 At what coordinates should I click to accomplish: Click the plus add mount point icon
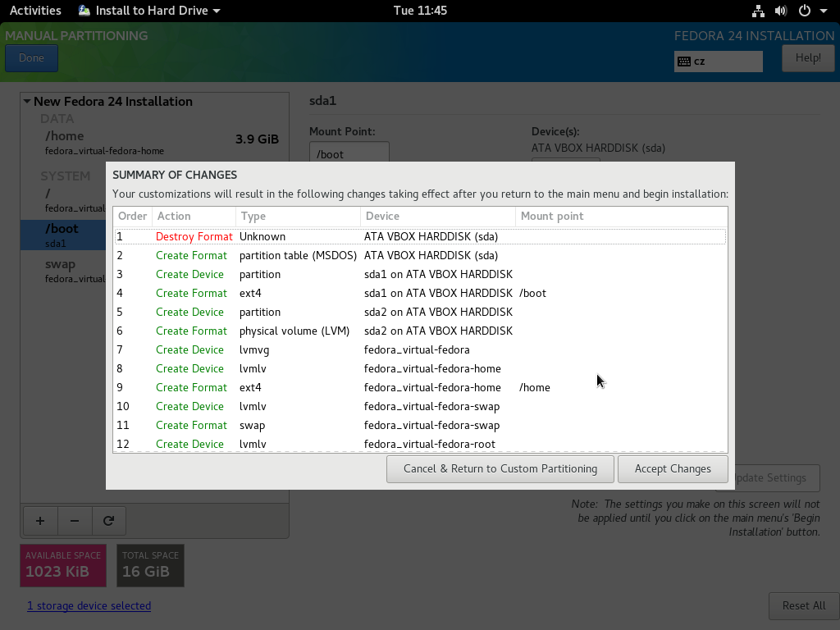coord(40,521)
